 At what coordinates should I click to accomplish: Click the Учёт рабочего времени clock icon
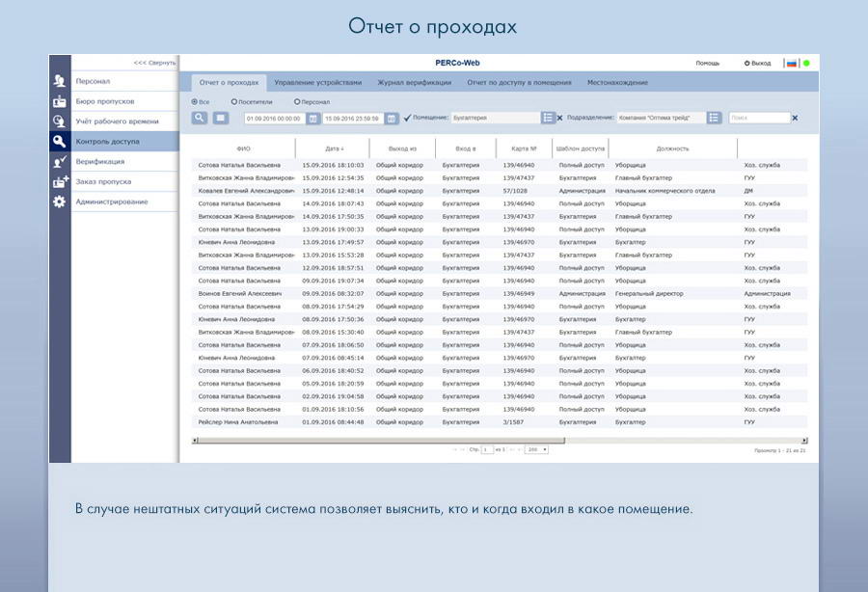tap(60, 121)
